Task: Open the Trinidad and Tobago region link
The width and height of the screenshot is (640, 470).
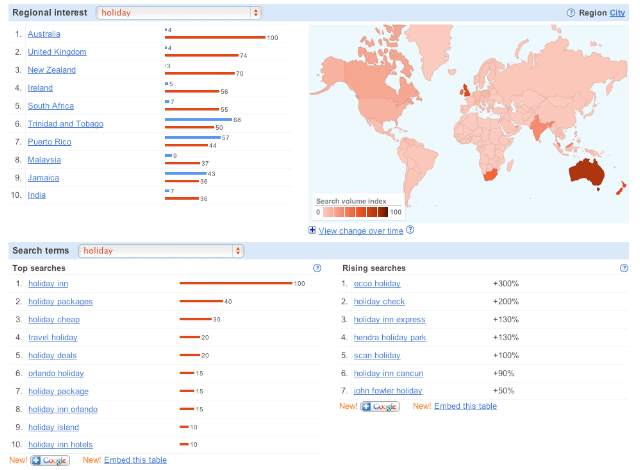Action: click(x=65, y=124)
